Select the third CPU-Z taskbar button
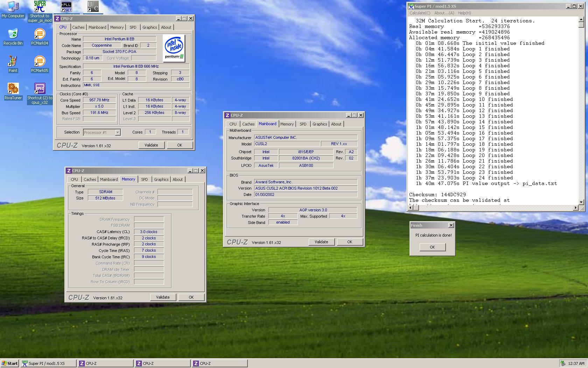588x368 pixels. tap(219, 363)
